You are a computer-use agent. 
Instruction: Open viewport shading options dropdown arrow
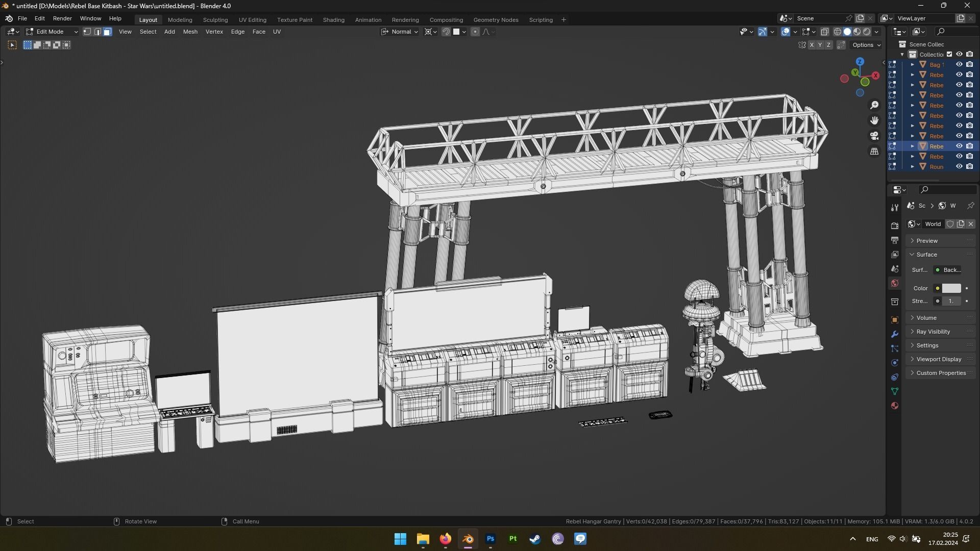click(x=876, y=32)
